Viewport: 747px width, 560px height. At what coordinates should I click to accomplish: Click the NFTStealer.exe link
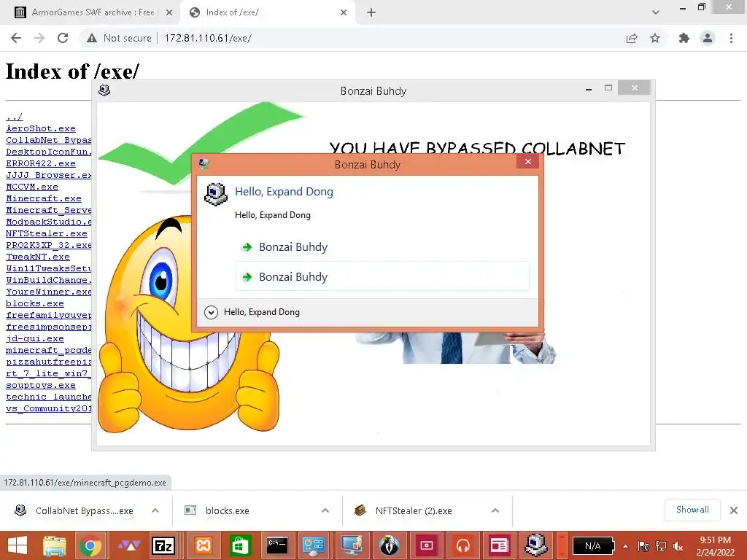pyautogui.click(x=47, y=233)
